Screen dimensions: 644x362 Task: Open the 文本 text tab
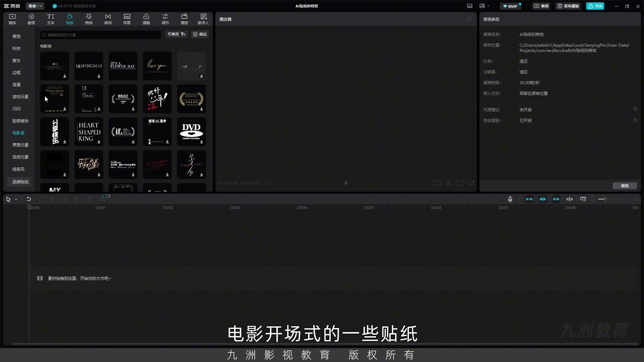pos(50,19)
